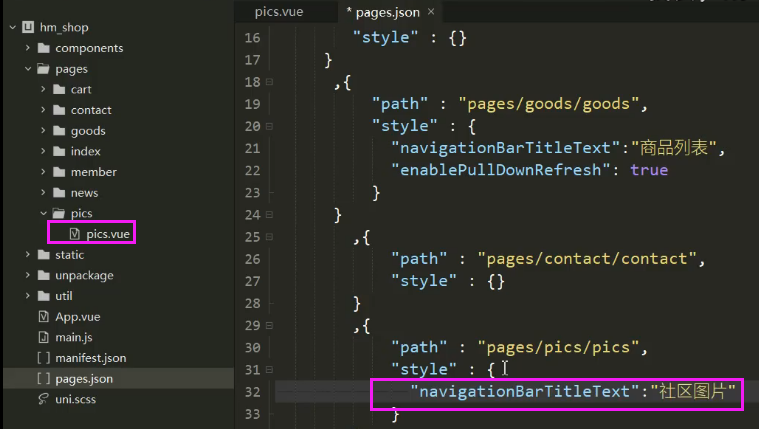This screenshot has width=759, height=429.
Task: Click the "pages/goods/goods" path string
Action: [549, 104]
